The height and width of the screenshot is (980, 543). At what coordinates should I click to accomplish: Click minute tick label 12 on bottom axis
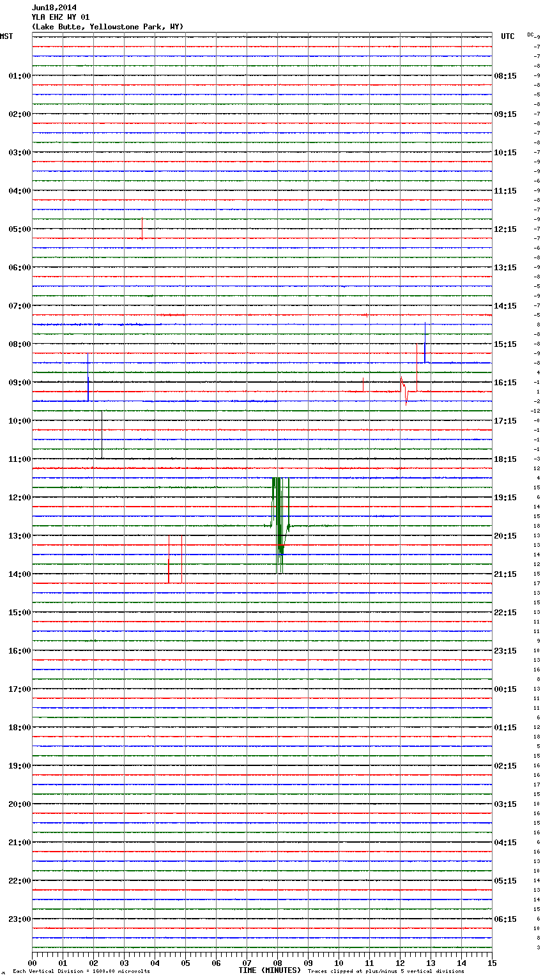click(400, 963)
